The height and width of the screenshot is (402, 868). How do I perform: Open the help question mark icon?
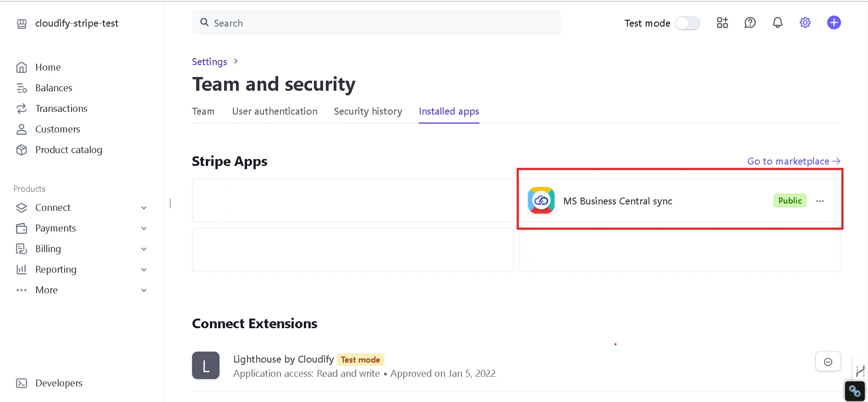coord(750,22)
